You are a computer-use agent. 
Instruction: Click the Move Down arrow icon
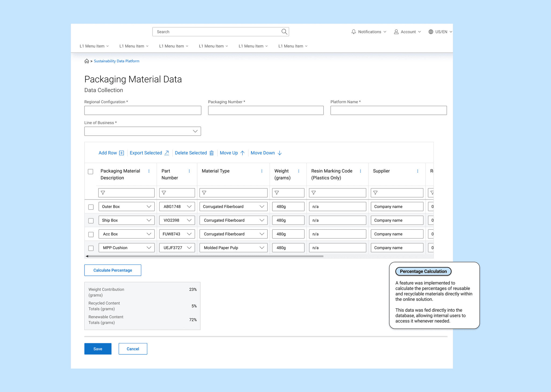click(x=280, y=153)
